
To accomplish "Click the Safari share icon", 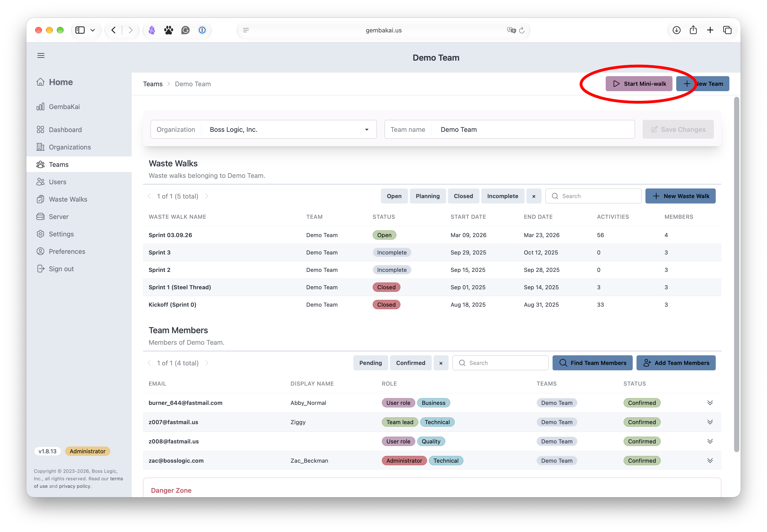I will point(693,30).
